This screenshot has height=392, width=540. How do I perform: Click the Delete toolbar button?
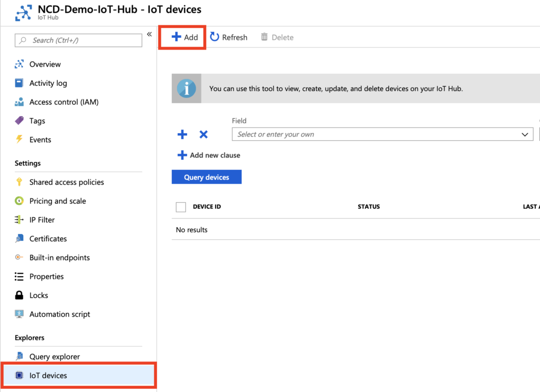click(277, 37)
